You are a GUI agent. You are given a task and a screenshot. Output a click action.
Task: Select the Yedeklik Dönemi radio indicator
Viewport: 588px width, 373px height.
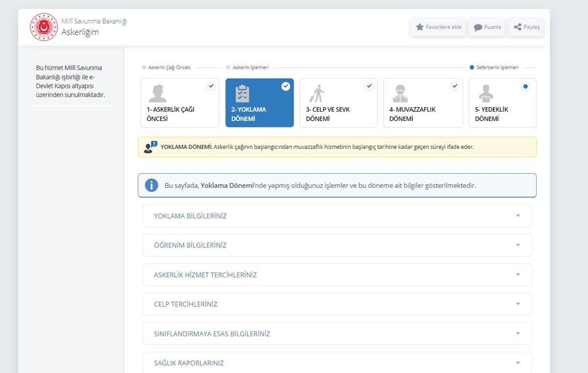pos(525,86)
